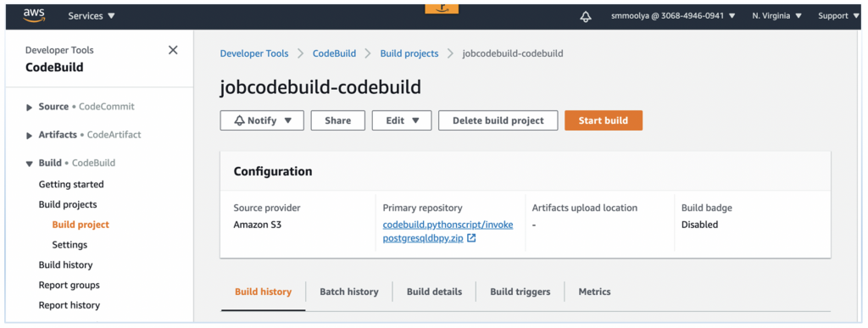Select Report history in sidebar
The image size is (868, 328).
70,305
